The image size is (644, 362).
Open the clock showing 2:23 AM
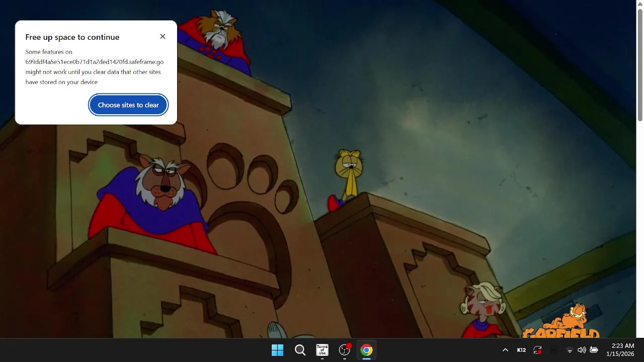tap(623, 346)
